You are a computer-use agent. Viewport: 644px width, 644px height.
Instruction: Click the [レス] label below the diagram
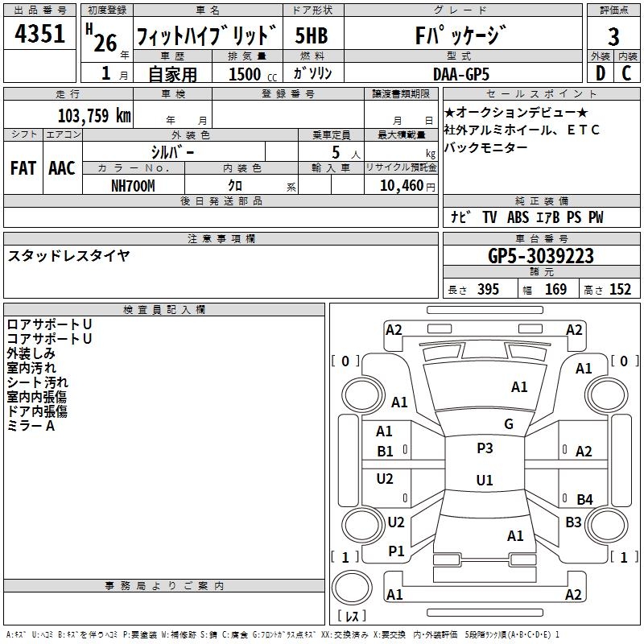click(352, 616)
